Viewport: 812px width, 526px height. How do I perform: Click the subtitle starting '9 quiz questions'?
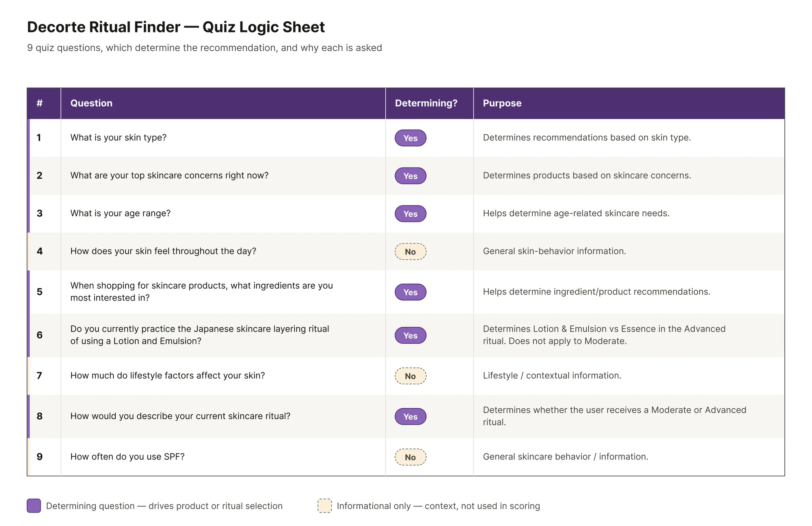point(205,48)
